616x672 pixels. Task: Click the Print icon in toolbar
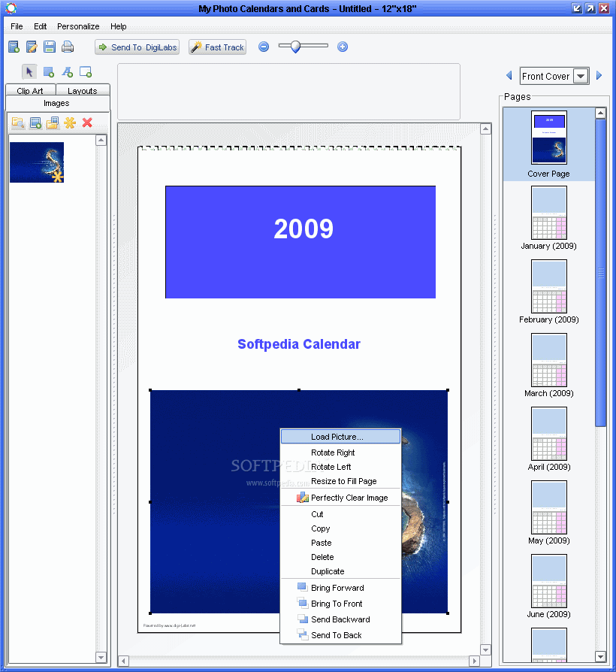[x=68, y=47]
